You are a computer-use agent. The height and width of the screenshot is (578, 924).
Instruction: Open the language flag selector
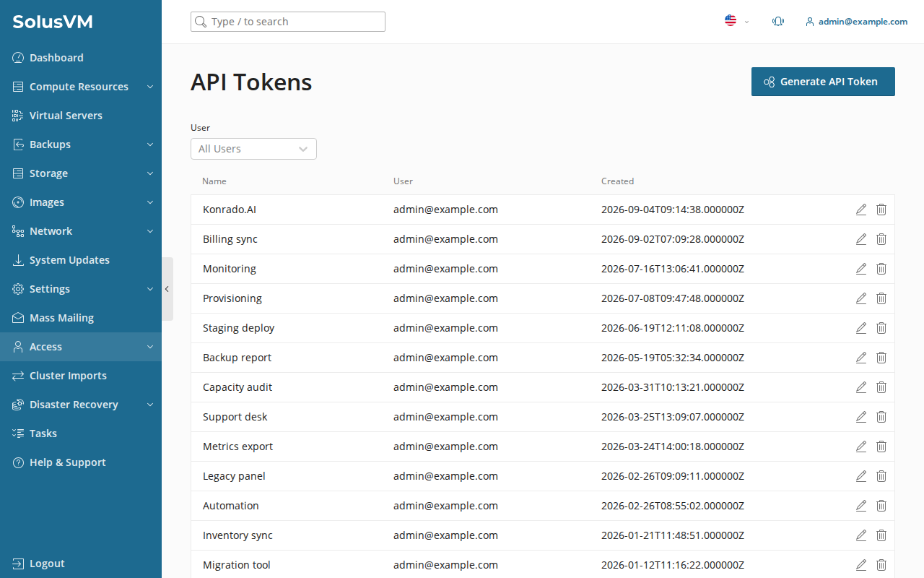pos(736,21)
